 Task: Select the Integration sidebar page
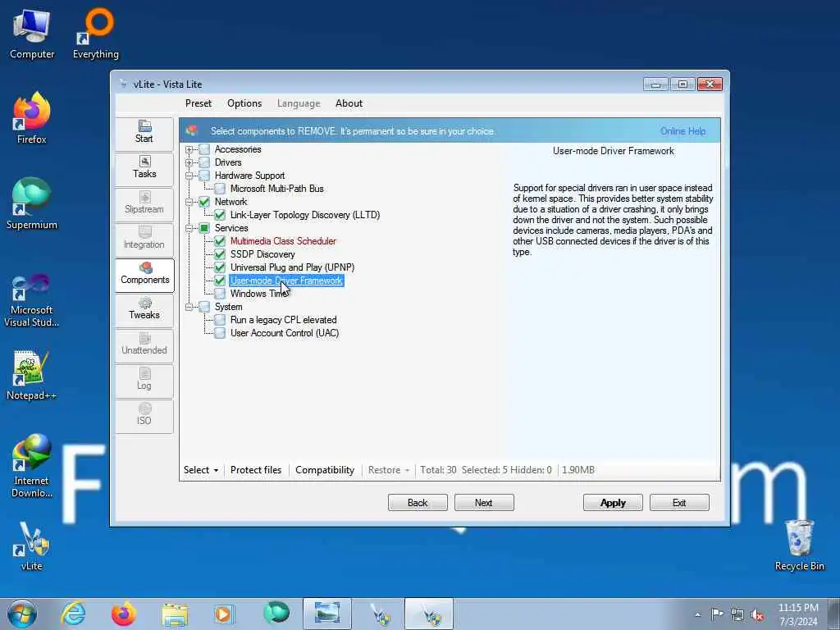pos(144,239)
